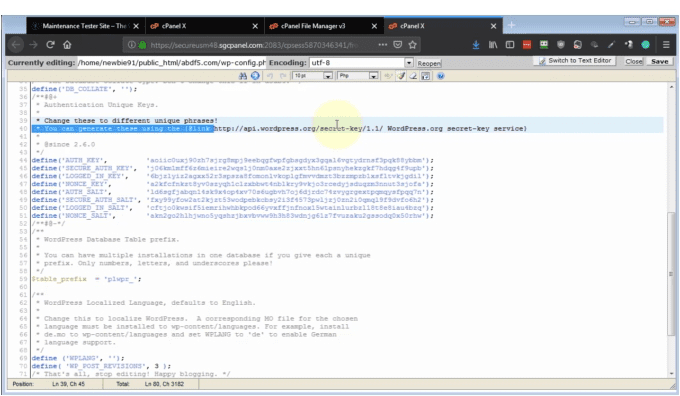
Task: Click the browser address bar URL
Action: [x=254, y=45]
